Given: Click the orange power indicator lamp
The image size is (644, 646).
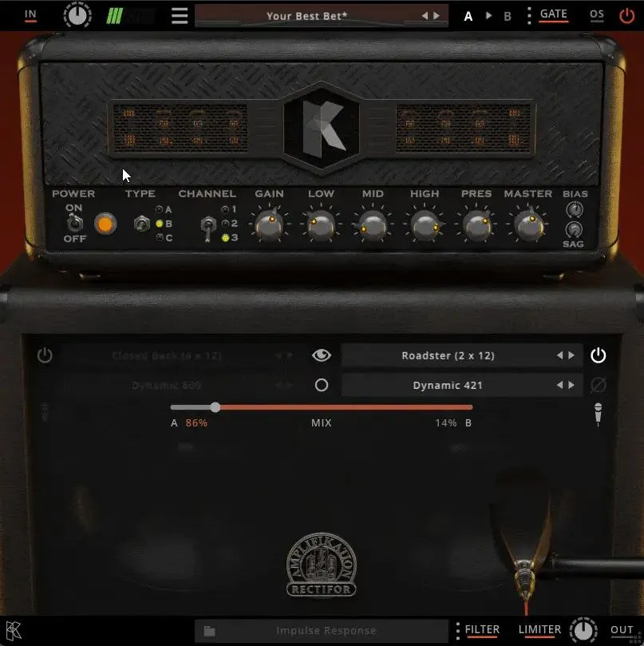Looking at the screenshot, I should coord(105,224).
